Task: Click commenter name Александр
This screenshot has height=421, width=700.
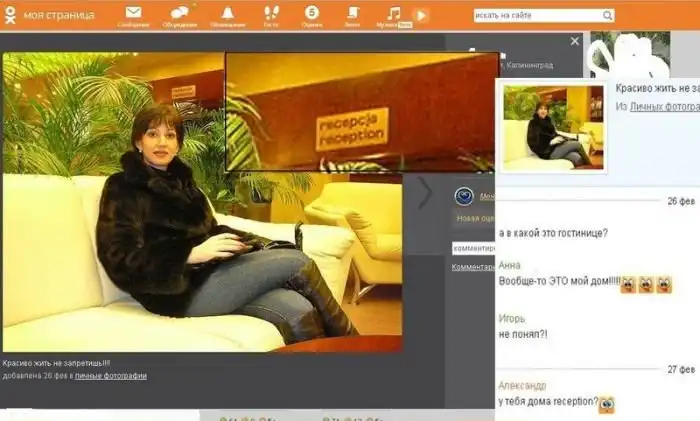Action: [522, 386]
